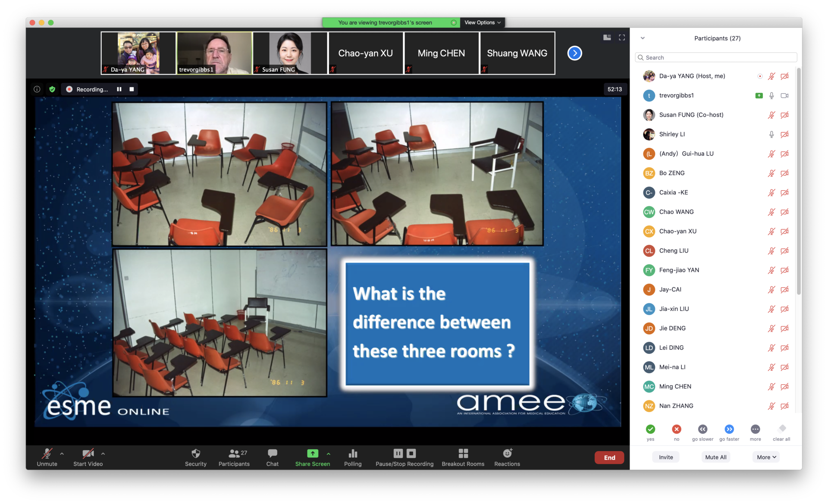Toggle the Participants panel icon
This screenshot has height=504, width=828.
pyautogui.click(x=234, y=454)
